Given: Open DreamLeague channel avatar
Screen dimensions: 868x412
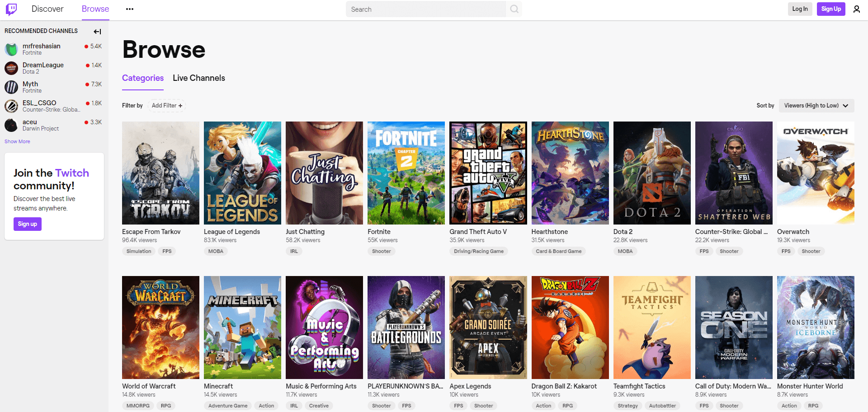Looking at the screenshot, I should pos(11,68).
